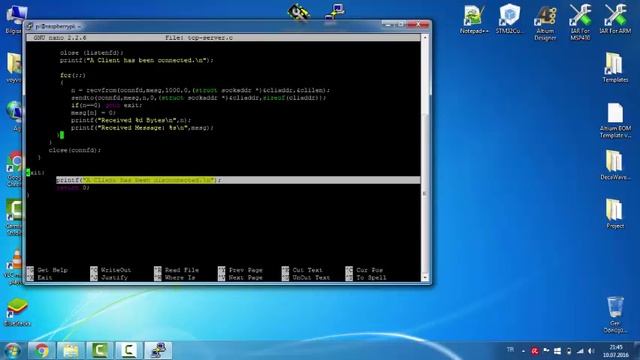
Task: Click 'Exit' in nano shortcut bar
Action: [x=45, y=278]
